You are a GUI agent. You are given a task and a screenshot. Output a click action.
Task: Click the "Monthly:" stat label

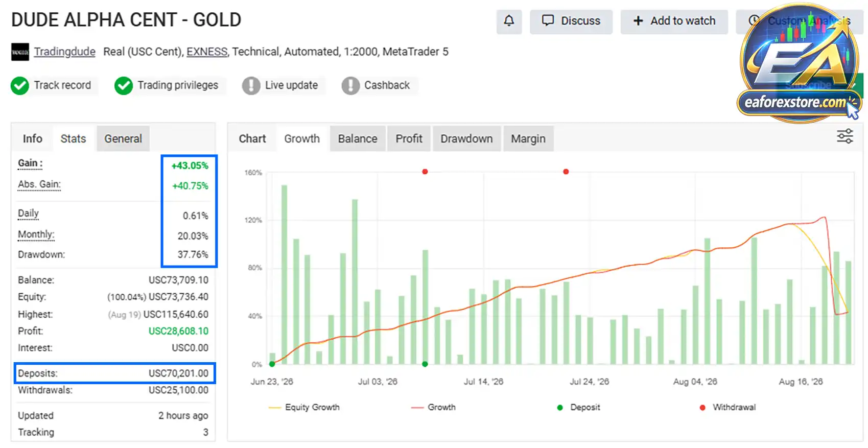pos(36,234)
